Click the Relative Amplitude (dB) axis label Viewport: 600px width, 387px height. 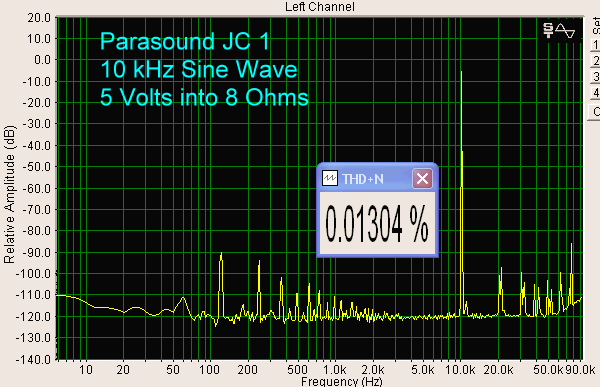point(9,194)
